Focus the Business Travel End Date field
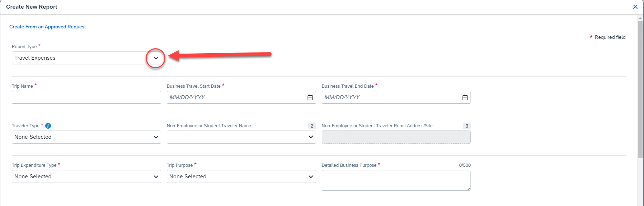This screenshot has height=206, width=644. coord(390,97)
